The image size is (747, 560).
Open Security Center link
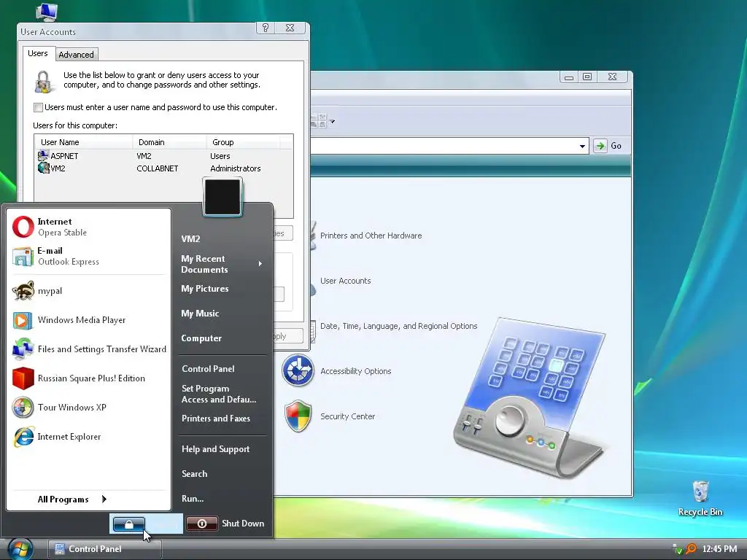348,416
